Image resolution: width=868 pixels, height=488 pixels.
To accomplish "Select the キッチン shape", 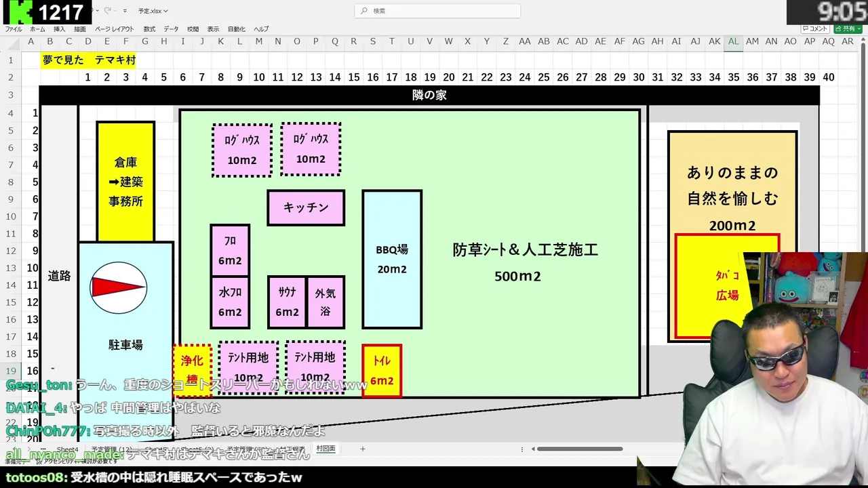I will [x=306, y=207].
